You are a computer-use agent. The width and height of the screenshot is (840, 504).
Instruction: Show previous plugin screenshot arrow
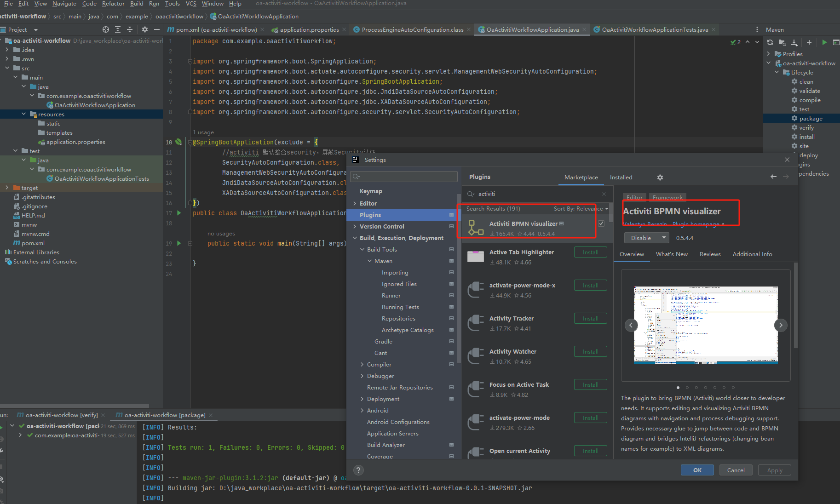631,325
